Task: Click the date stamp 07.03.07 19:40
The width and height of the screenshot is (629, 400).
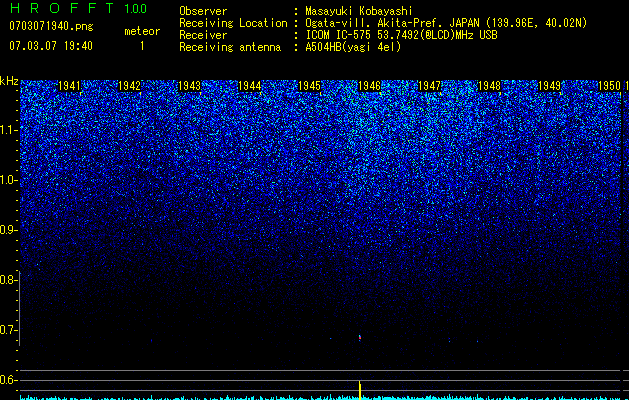Action: tap(51, 46)
